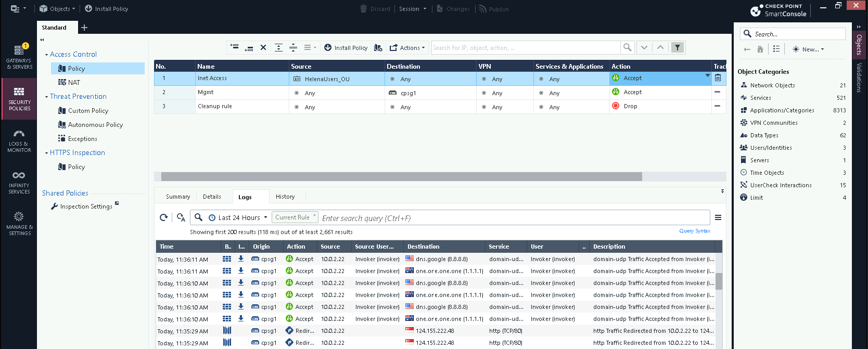
Task: Toggle auto-refresh for log query
Action: click(181, 217)
